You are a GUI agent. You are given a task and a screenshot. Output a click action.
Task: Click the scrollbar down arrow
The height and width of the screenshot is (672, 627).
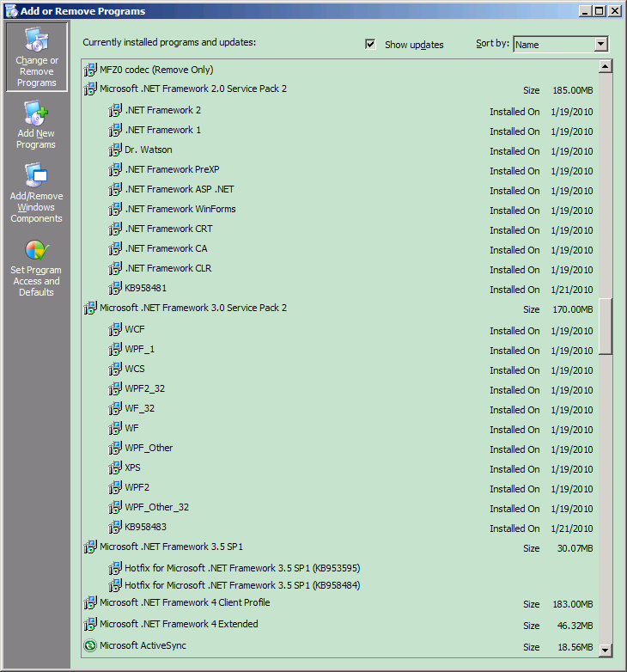606,651
